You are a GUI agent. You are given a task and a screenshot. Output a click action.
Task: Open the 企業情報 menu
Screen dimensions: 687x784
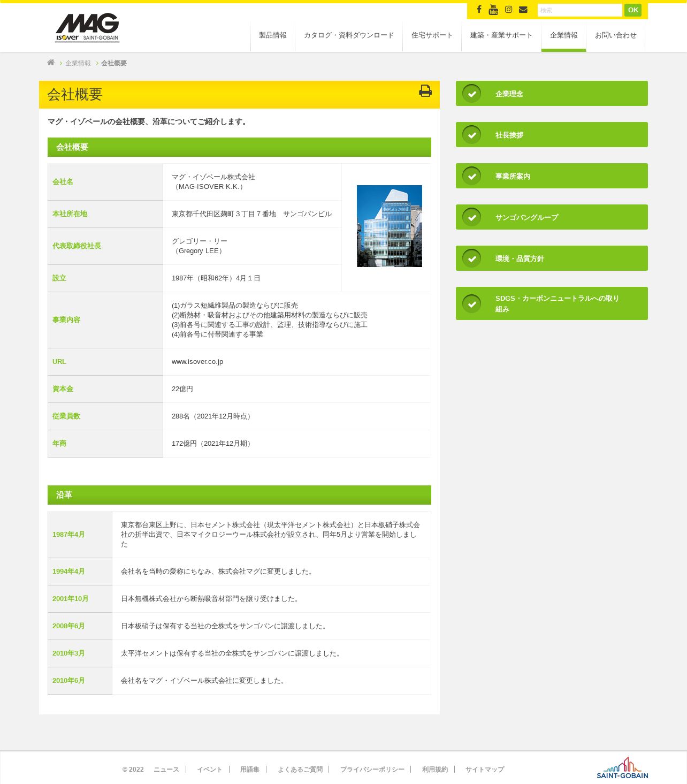point(564,35)
